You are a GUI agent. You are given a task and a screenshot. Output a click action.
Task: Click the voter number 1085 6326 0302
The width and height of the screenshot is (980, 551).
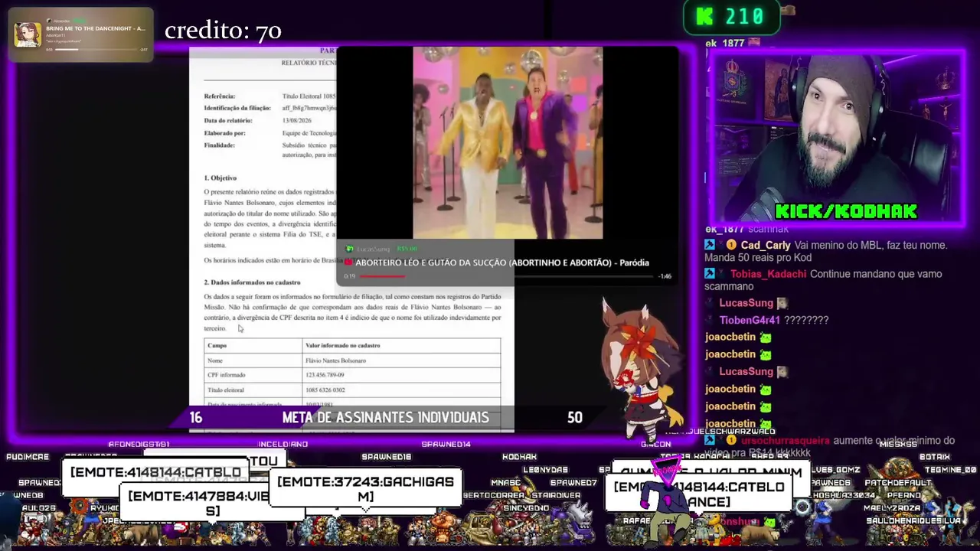coord(325,390)
